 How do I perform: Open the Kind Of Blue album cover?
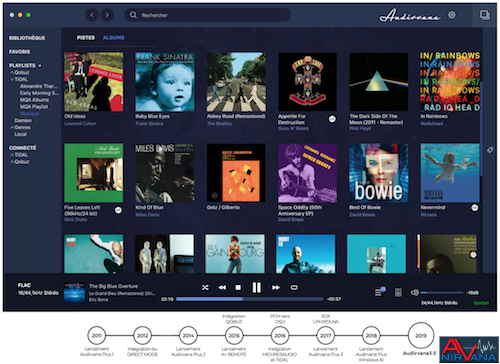pyautogui.click(x=165, y=173)
